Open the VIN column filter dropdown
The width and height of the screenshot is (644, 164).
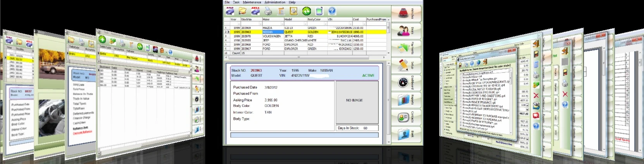click(350, 24)
